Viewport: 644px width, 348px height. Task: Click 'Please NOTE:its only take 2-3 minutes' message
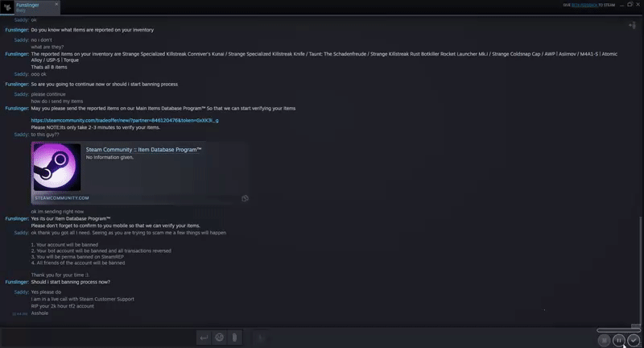[96, 127]
